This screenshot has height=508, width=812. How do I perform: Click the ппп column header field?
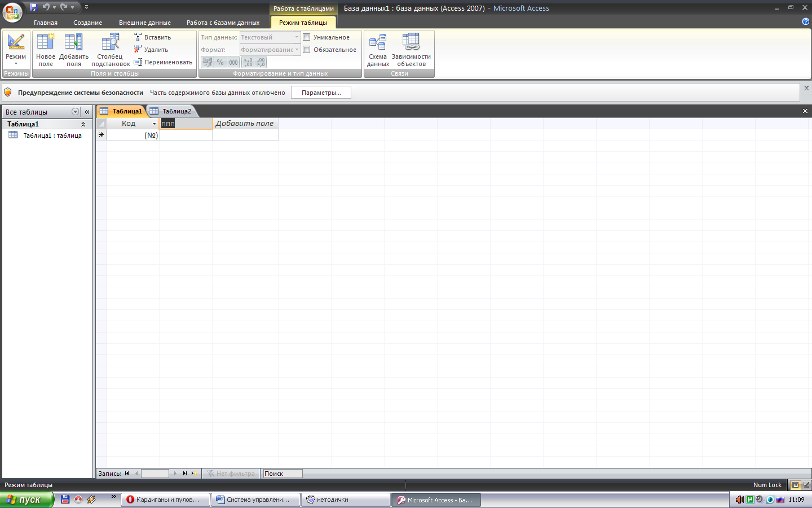[186, 124]
